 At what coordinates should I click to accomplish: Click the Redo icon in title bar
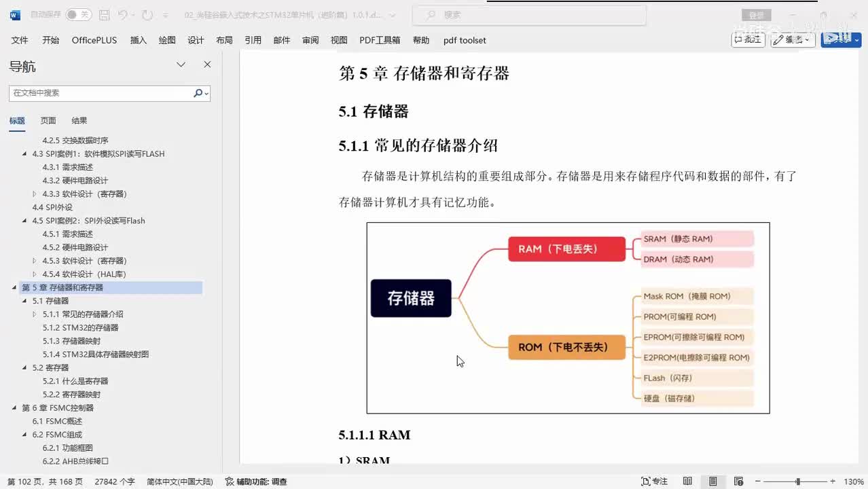[147, 14]
